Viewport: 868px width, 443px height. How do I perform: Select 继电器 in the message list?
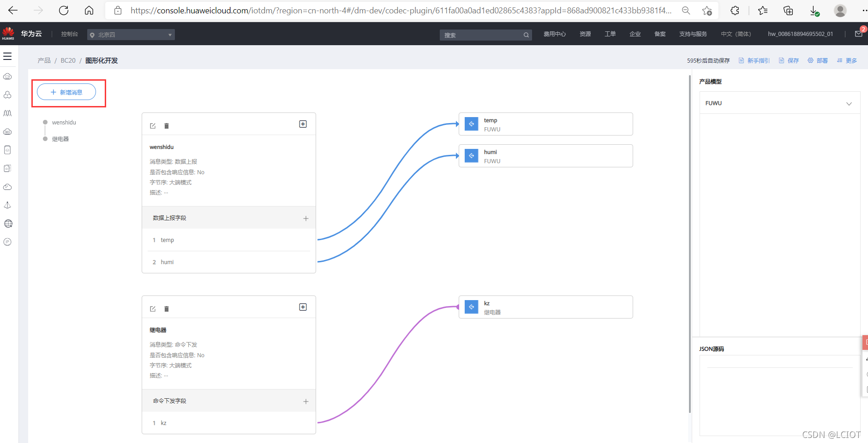coord(60,139)
